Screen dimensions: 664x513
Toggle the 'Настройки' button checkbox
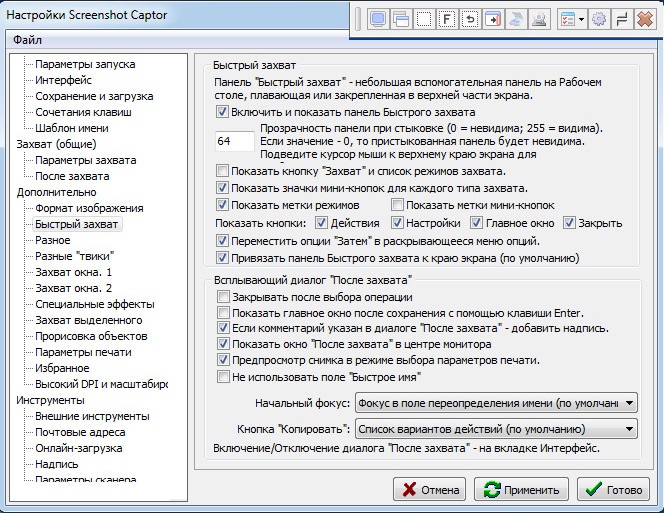tap(397, 223)
